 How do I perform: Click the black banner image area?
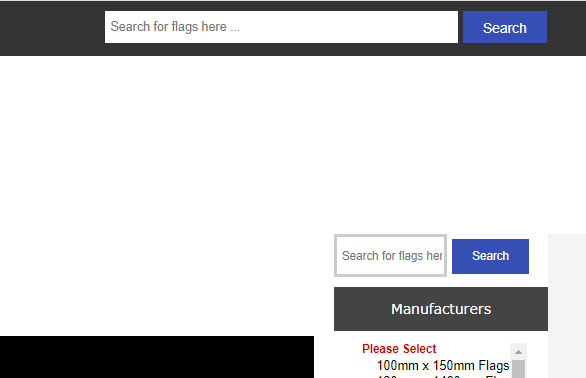(x=157, y=357)
